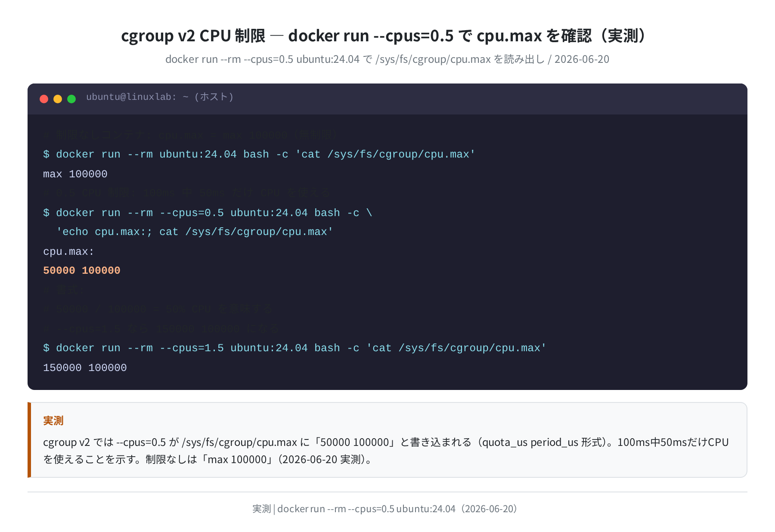This screenshot has height=532, width=775.
Task: Click the output line 'max 100000'
Action: [75, 174]
